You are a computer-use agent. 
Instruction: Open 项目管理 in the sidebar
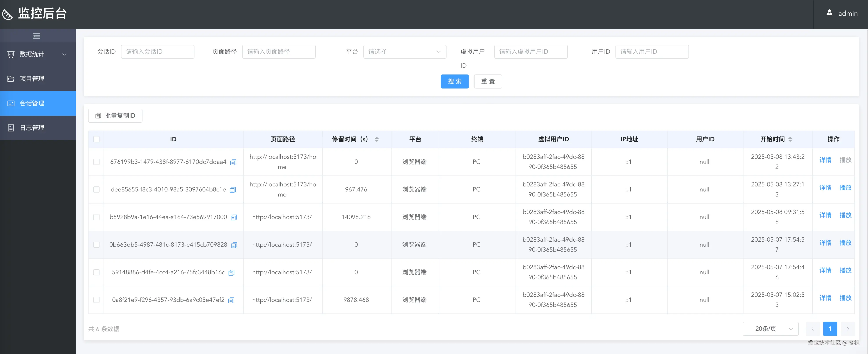(x=32, y=79)
